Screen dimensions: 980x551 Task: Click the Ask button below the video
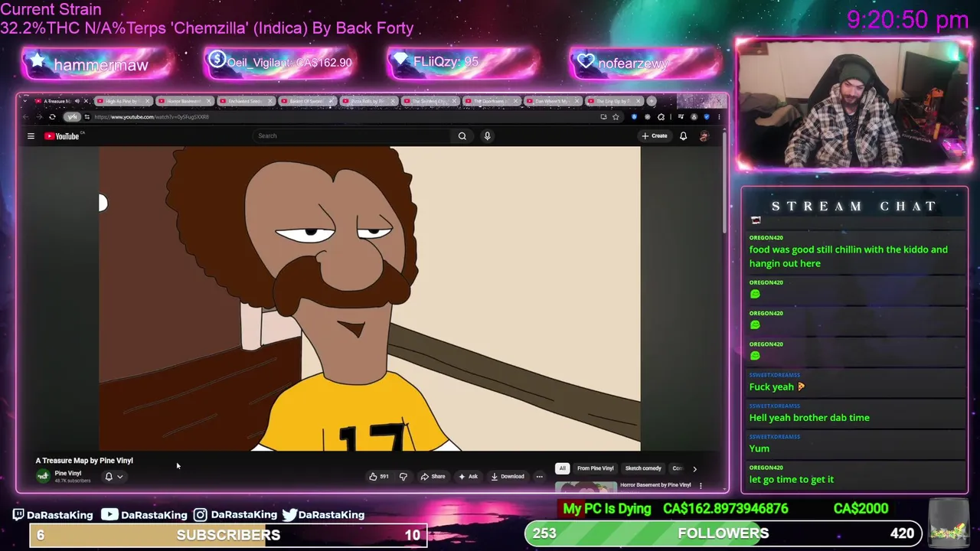coord(468,477)
